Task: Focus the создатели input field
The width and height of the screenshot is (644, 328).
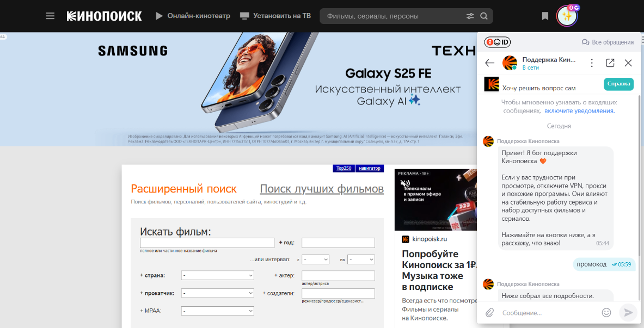Action: coord(338,293)
